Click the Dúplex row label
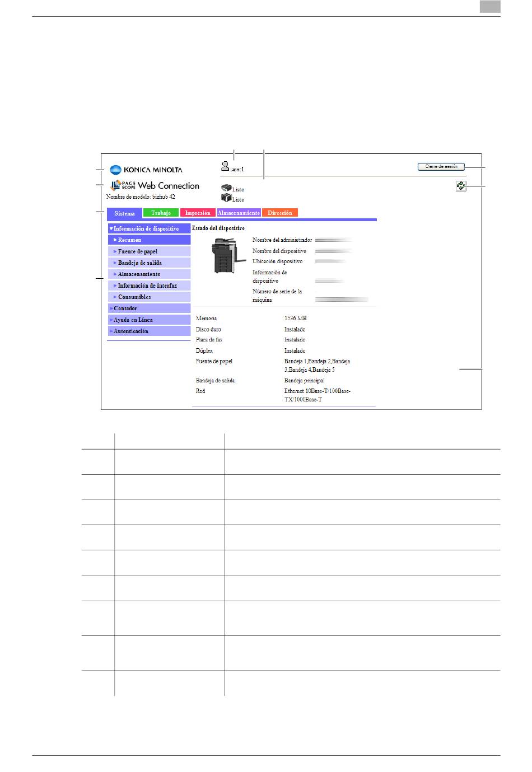The height and width of the screenshot is (772, 532). tap(204, 350)
